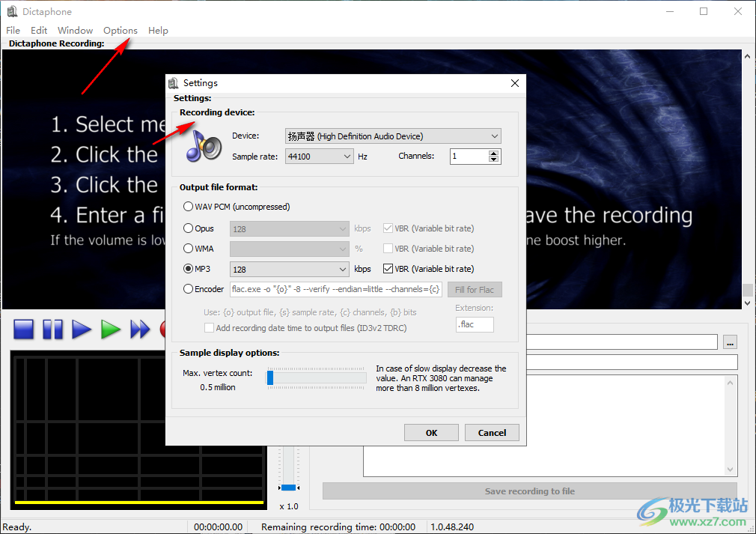
Task: Click the music note speaker icon
Action: point(204,145)
